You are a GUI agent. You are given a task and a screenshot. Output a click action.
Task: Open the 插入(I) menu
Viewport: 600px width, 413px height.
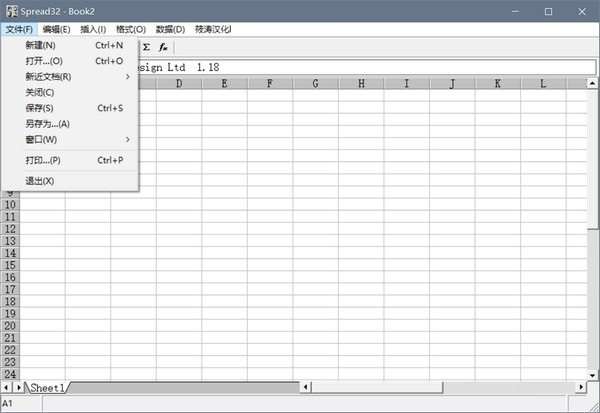pos(93,29)
